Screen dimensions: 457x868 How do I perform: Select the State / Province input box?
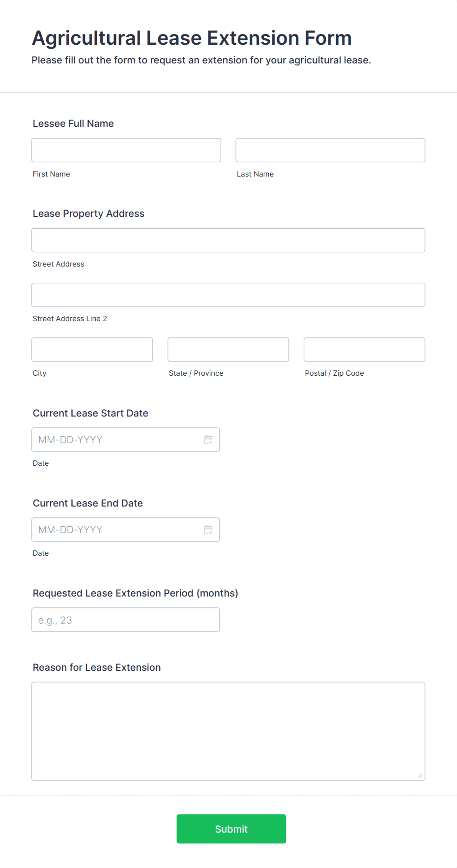coord(228,350)
